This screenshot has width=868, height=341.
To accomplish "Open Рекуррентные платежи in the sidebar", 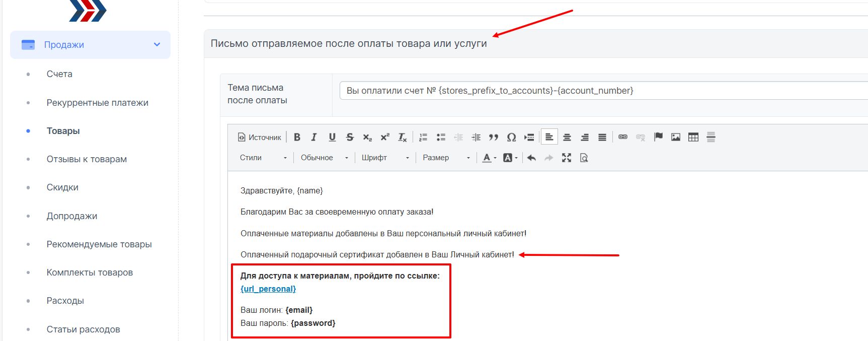I will tap(98, 103).
